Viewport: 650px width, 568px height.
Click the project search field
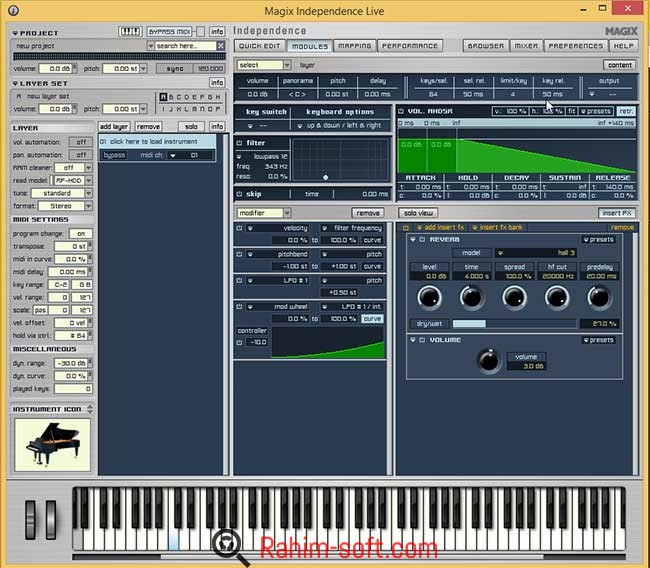185,46
